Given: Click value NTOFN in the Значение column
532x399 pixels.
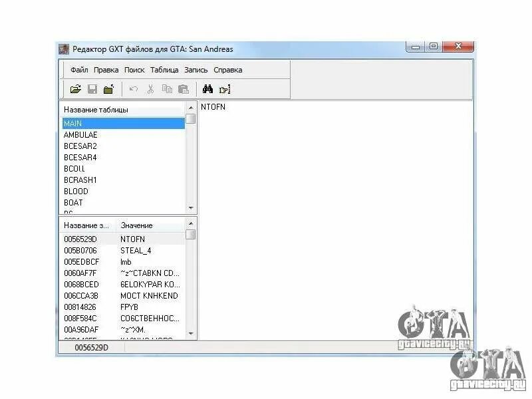Looking at the screenshot, I should tap(132, 239).
